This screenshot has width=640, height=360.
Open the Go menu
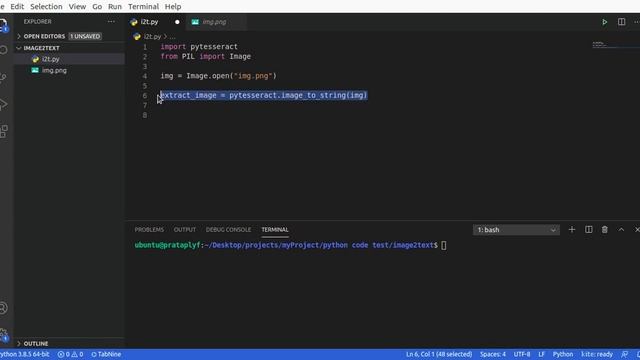97,7
